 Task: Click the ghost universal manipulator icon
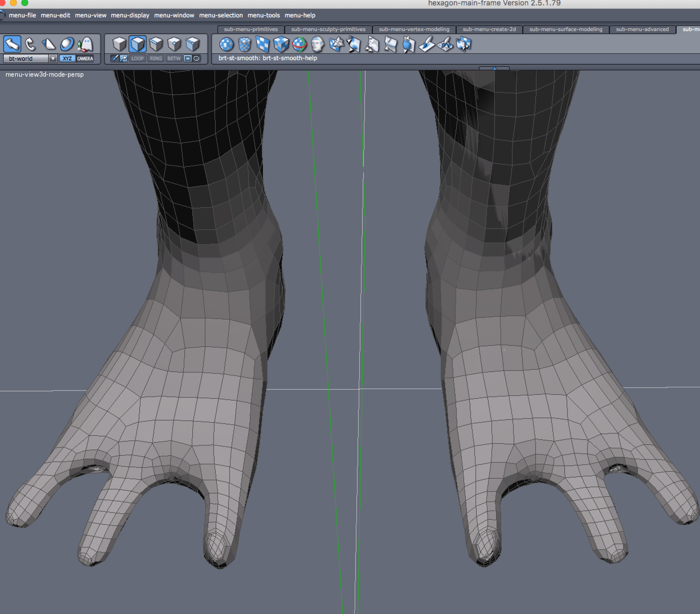click(85, 44)
